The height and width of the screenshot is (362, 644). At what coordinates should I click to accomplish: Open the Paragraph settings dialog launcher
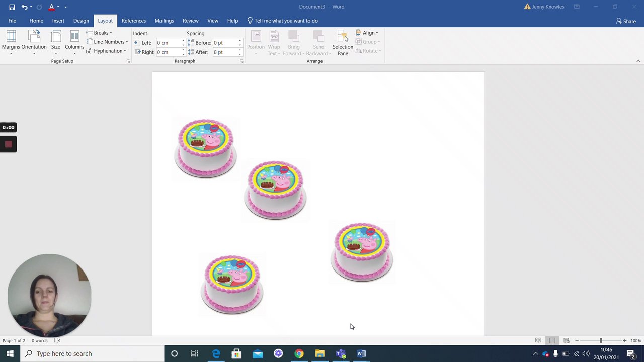(x=242, y=61)
